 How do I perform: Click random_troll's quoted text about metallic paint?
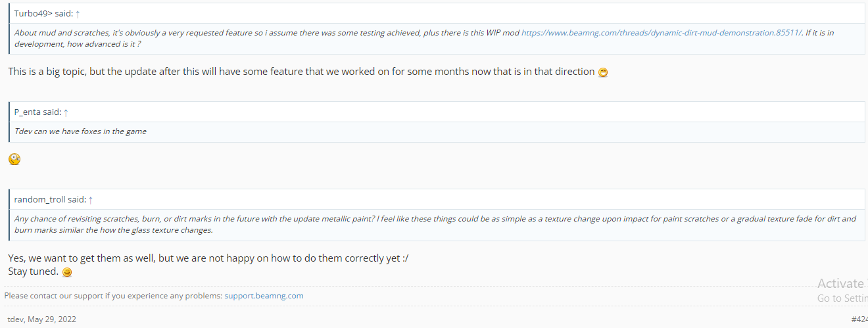coord(435,224)
